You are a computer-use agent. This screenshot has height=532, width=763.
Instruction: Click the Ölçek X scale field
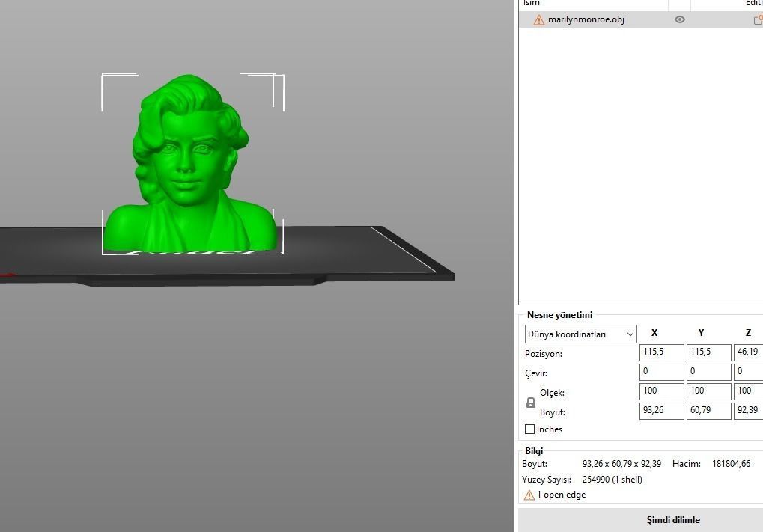pyautogui.click(x=661, y=391)
